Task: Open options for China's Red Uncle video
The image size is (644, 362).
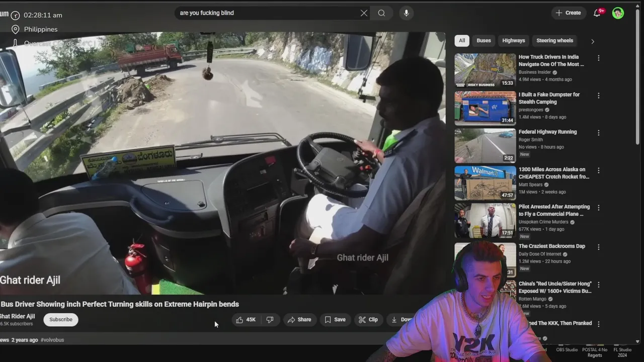Action: 598,285
